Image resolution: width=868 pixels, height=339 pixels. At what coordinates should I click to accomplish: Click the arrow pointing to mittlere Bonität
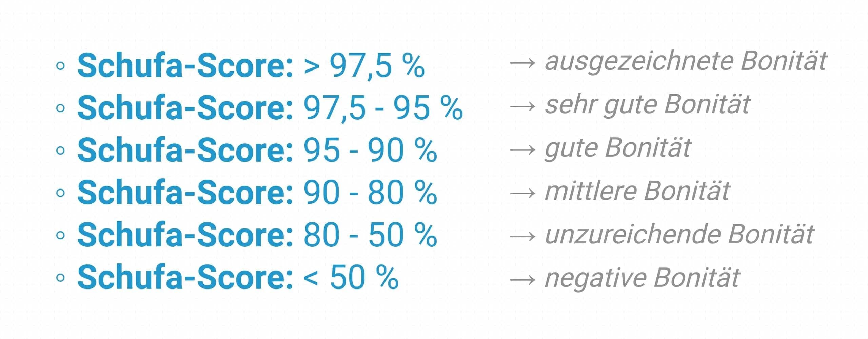click(x=522, y=193)
